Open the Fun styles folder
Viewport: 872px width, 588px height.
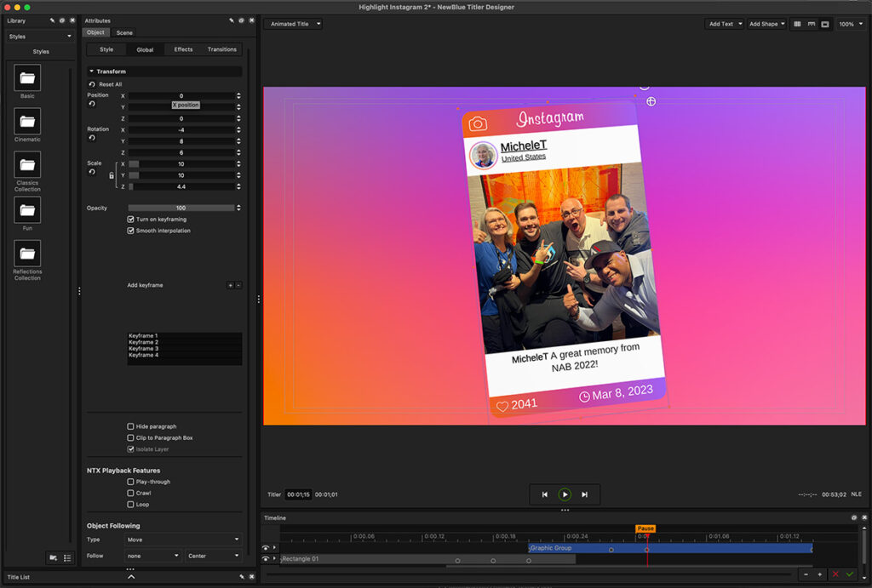click(27, 210)
